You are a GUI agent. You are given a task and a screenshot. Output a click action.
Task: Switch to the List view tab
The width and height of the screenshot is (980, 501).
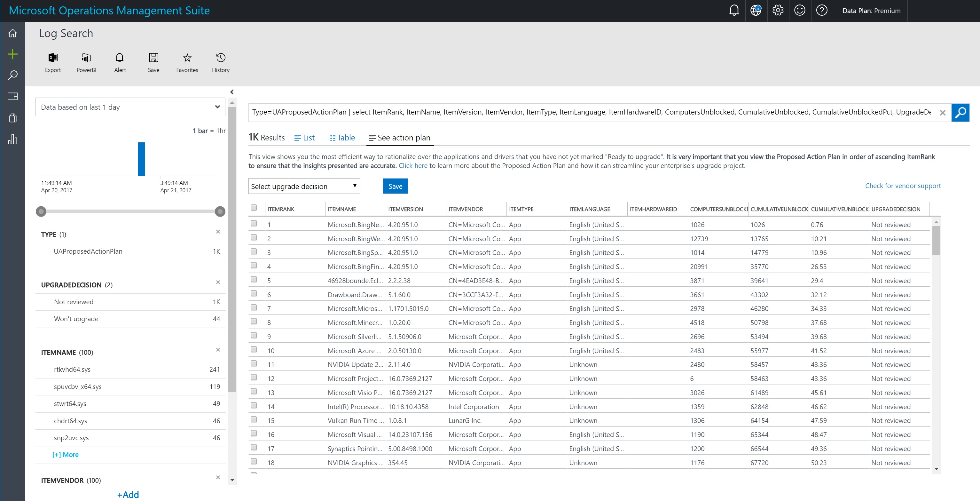pos(304,138)
